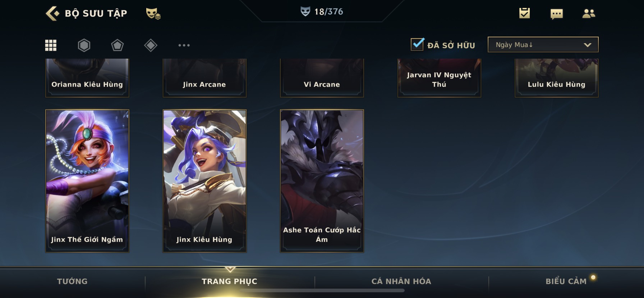Select the grid all-skins filter
This screenshot has height=298, width=644.
(x=51, y=45)
